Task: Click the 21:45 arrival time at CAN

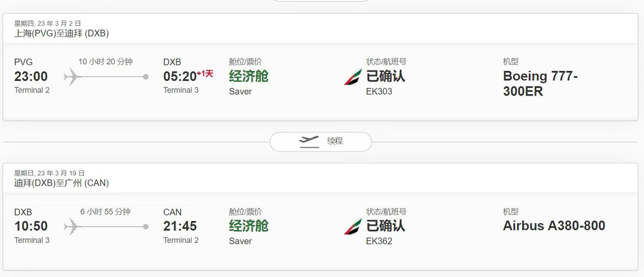Action: point(180,226)
